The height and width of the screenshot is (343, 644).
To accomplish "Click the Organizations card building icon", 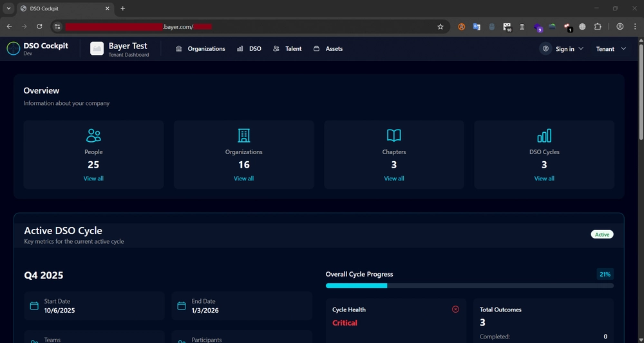I will 244,135.
